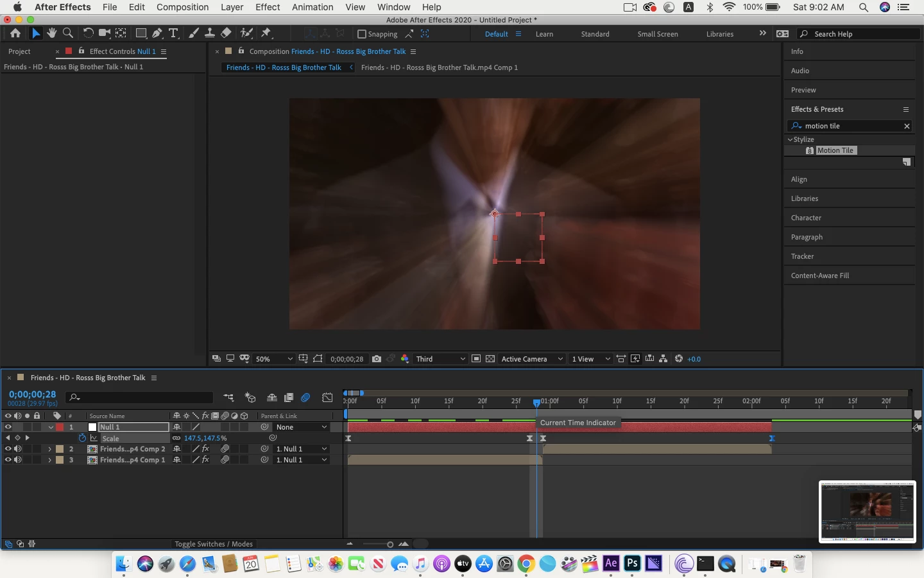Switch to the Small Screen workspace

[657, 34]
